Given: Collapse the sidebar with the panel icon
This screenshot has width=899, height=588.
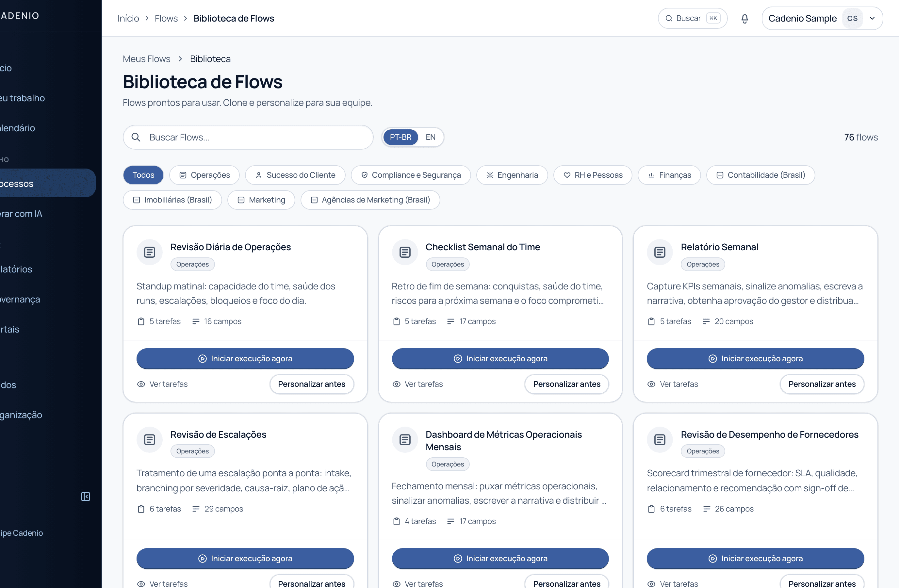Looking at the screenshot, I should tap(86, 496).
